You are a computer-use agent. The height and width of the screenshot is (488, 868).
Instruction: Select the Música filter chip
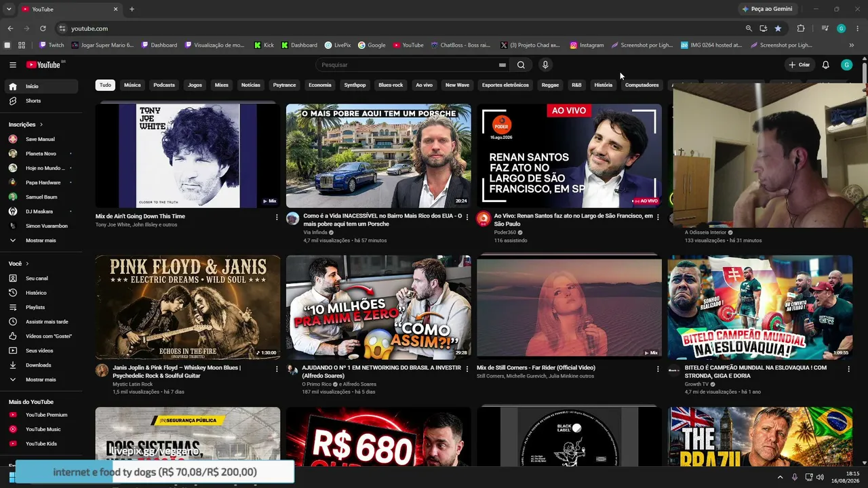132,85
